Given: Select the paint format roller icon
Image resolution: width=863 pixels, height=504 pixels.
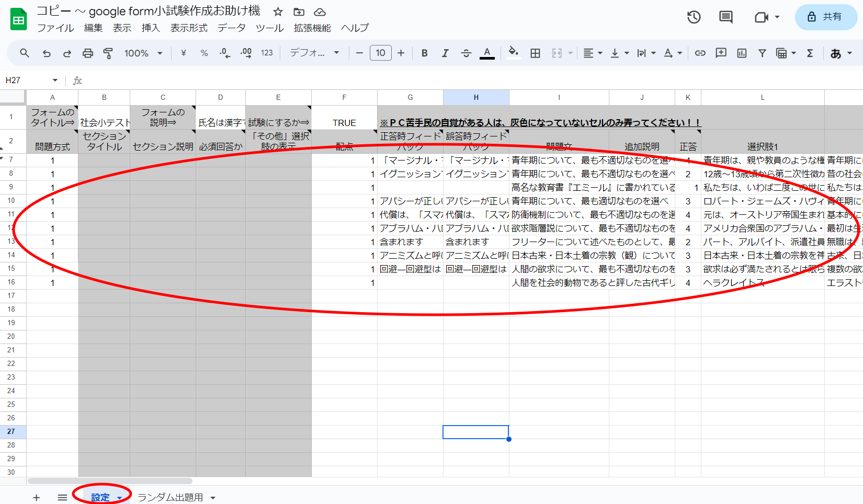Looking at the screenshot, I should coord(108,53).
